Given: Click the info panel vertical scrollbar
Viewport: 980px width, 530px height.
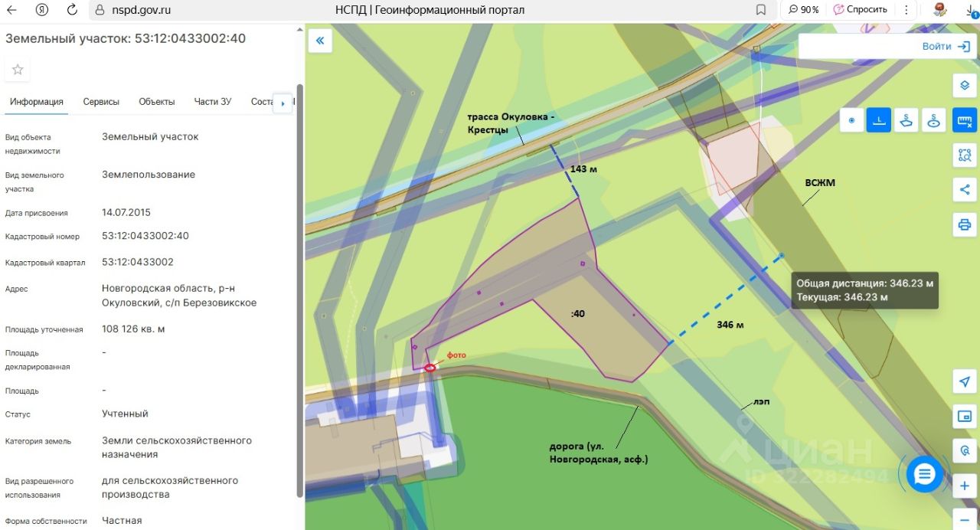Looking at the screenshot, I should pyautogui.click(x=299, y=291).
